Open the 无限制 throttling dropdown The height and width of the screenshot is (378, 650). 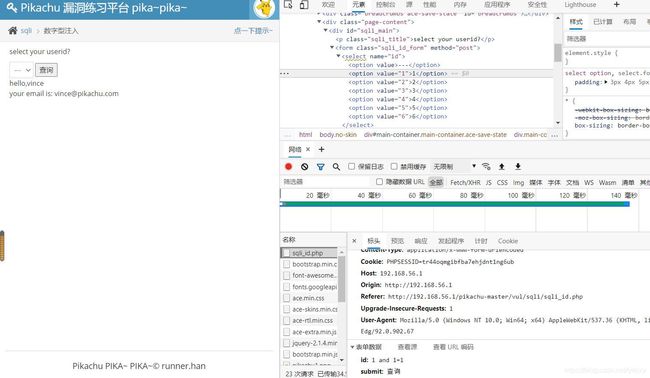click(454, 167)
